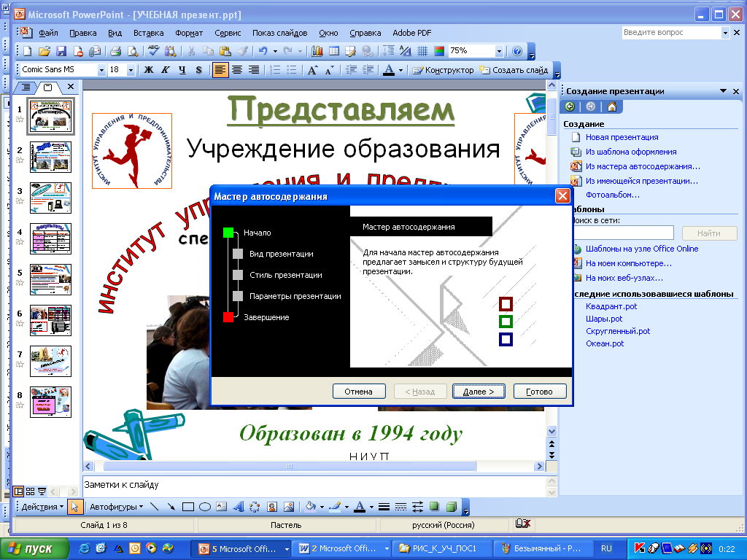The image size is (747, 560).
Task: Draw an oval with the Oval tool
Action: [205, 507]
